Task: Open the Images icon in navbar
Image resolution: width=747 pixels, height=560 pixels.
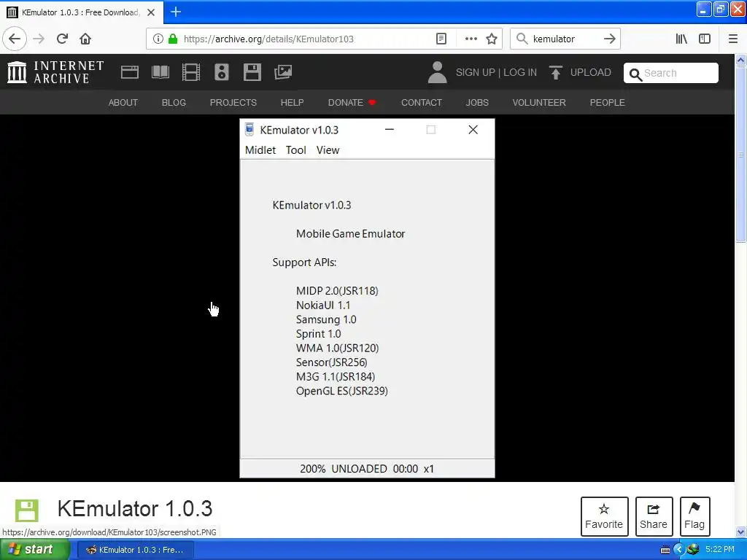Action: click(x=283, y=72)
